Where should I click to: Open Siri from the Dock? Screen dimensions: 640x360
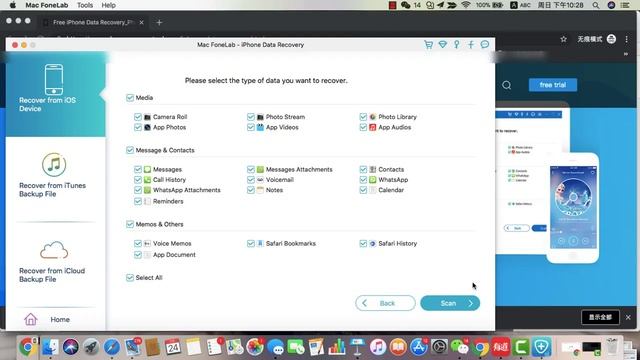click(x=71, y=347)
